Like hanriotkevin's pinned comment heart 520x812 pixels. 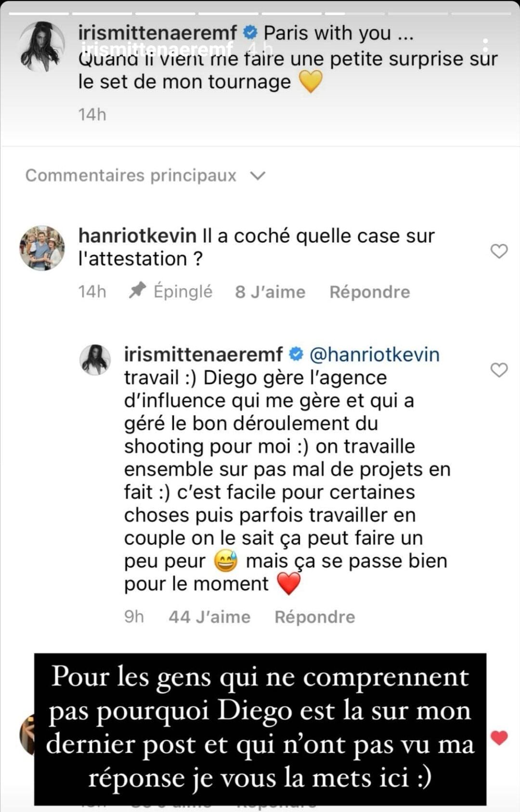(x=499, y=251)
